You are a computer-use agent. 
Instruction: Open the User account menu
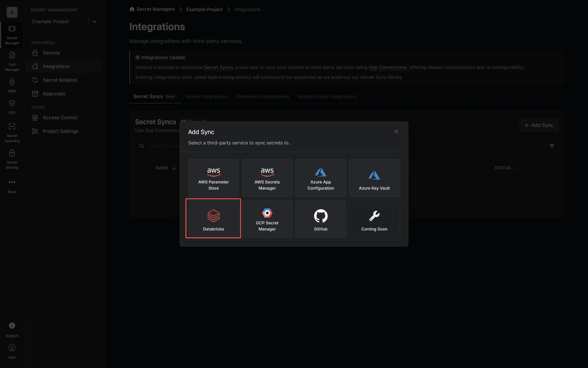coord(12,351)
